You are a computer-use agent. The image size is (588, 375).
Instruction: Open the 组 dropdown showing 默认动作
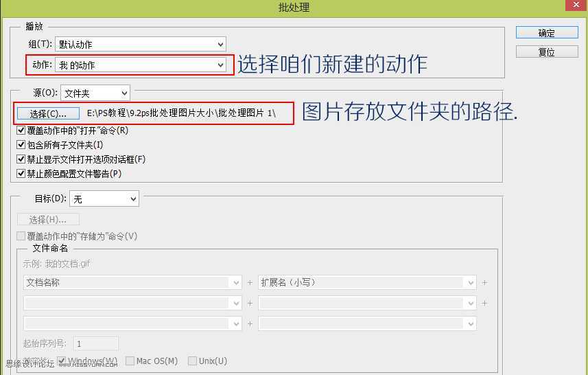[x=141, y=44]
